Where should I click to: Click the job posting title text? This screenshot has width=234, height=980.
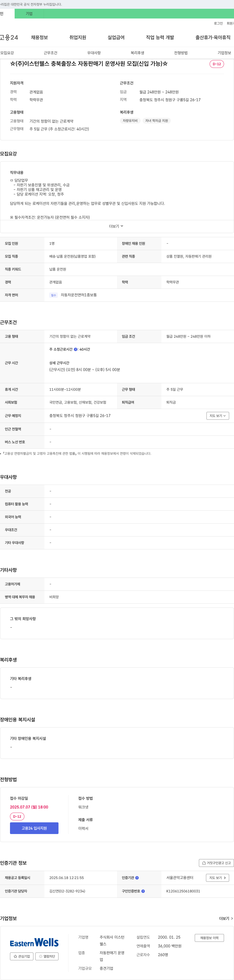tap(89, 64)
